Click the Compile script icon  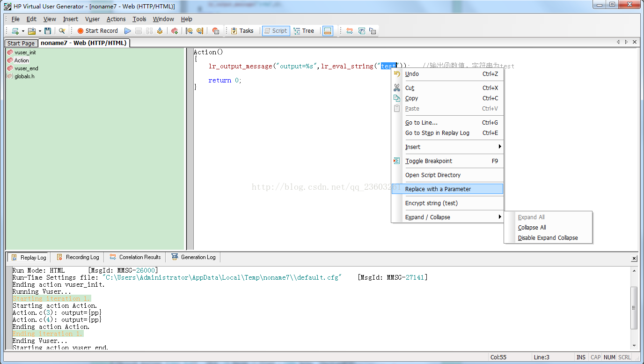coord(160,31)
